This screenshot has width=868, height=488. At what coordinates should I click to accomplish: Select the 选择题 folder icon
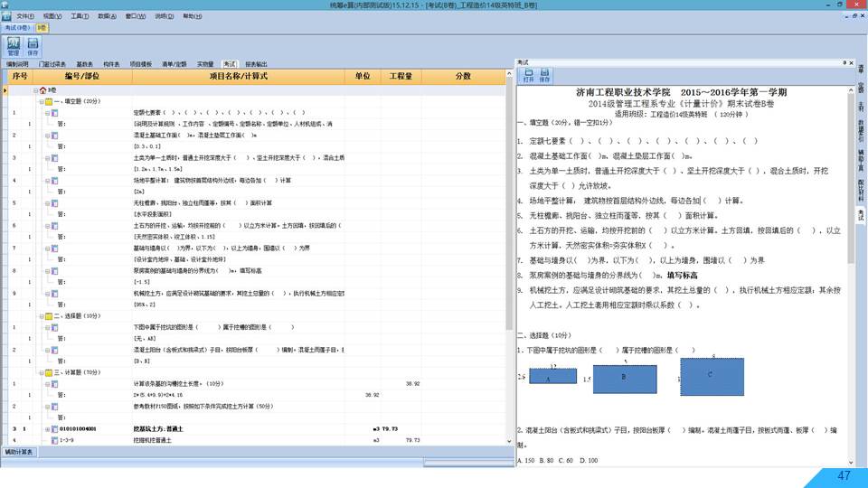click(49, 316)
